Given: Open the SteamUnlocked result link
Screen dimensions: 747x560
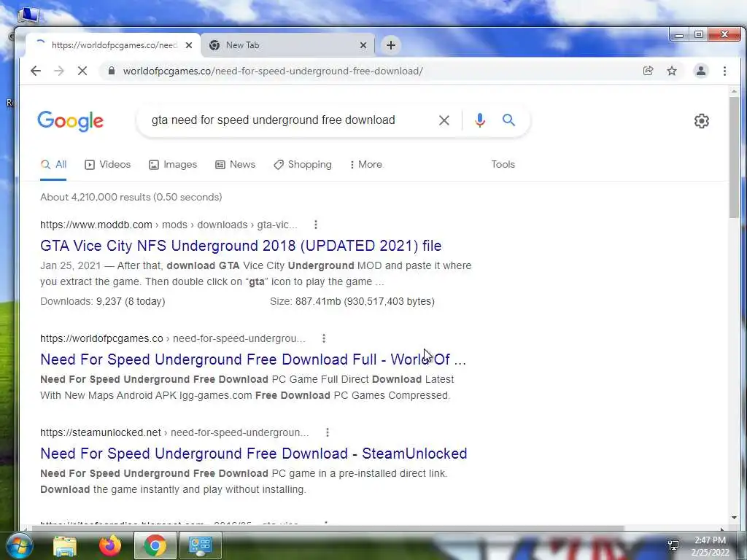Looking at the screenshot, I should coord(253,454).
